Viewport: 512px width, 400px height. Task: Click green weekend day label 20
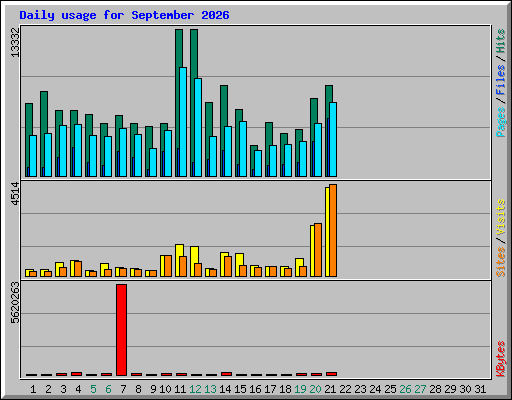pyautogui.click(x=315, y=389)
